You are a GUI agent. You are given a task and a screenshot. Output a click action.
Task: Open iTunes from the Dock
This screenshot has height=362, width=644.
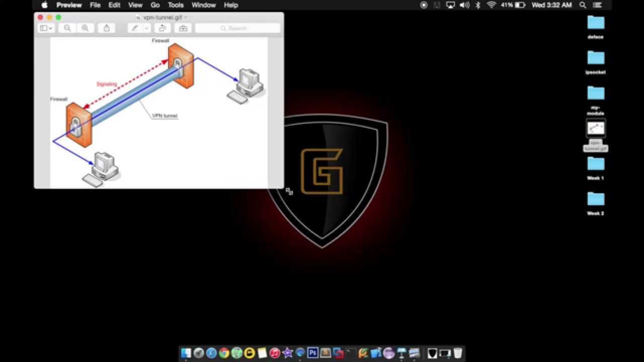(x=275, y=353)
